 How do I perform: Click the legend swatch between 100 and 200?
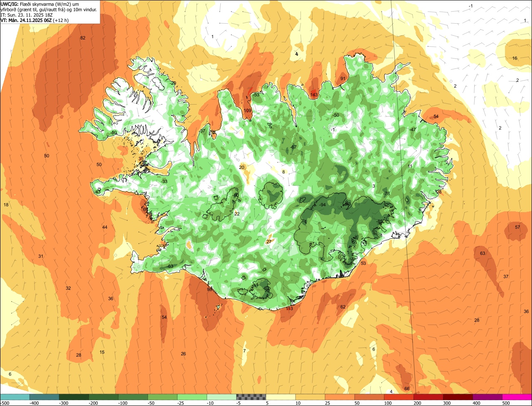click(399, 397)
